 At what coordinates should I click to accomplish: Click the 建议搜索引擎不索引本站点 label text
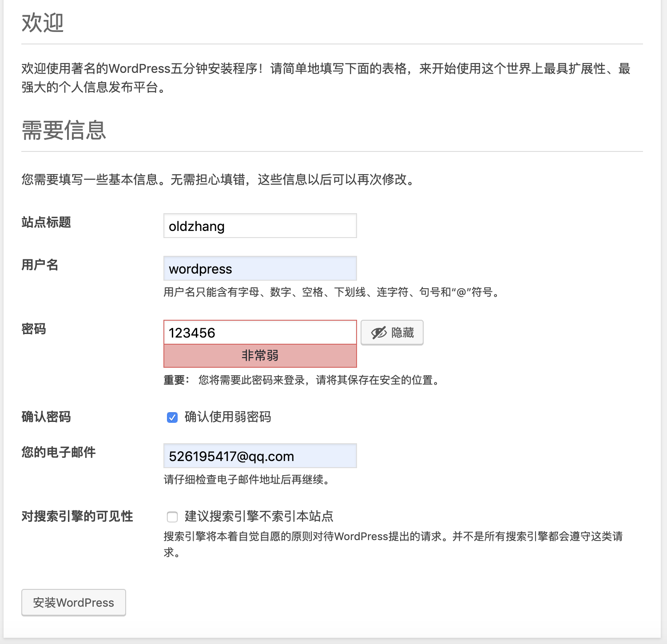point(259,516)
